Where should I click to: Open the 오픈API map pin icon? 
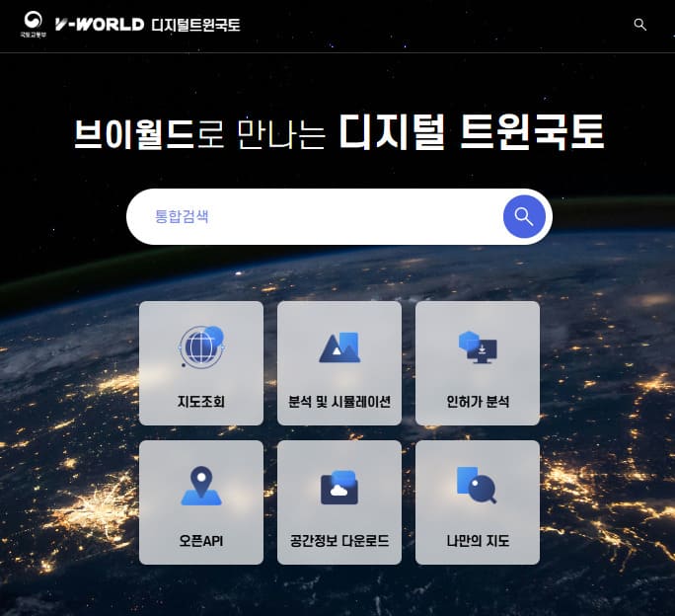(201, 486)
